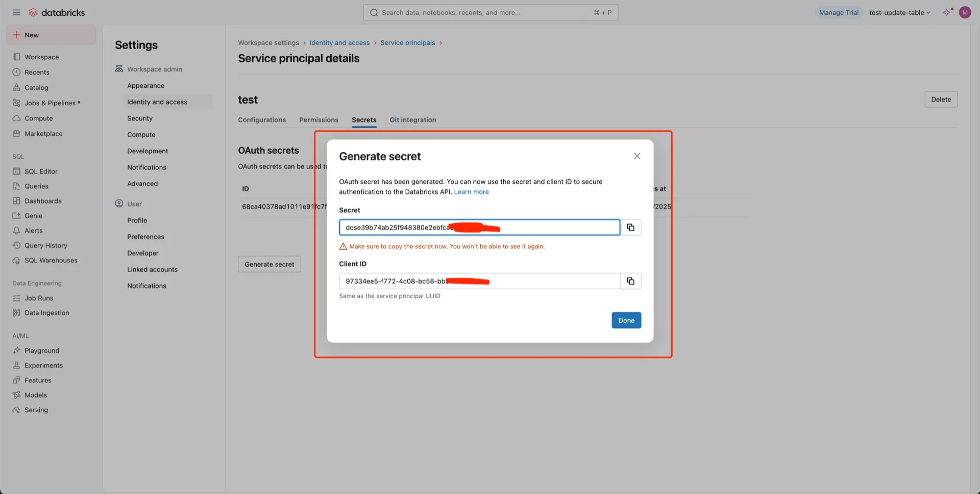The height and width of the screenshot is (494, 980).
Task: Open the Workspace sidebar icon
Action: [16, 57]
